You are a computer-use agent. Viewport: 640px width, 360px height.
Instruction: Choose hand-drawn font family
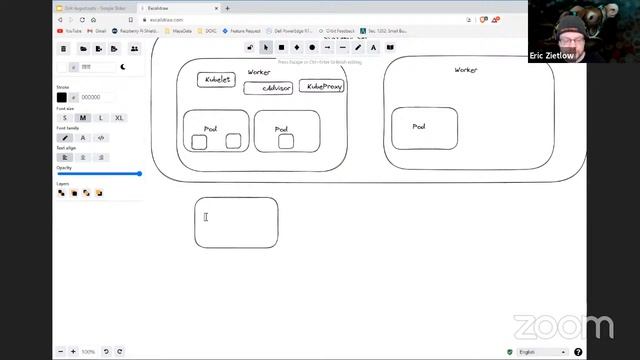tap(64, 138)
